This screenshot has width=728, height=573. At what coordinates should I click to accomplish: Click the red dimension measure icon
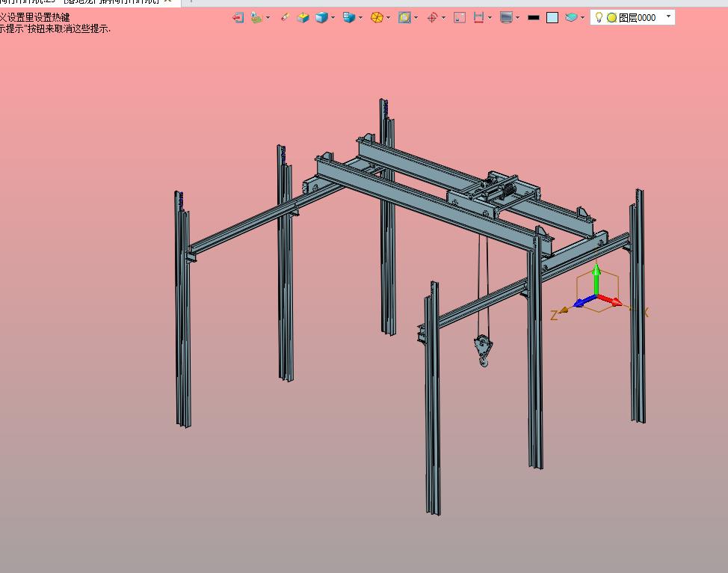click(478, 17)
